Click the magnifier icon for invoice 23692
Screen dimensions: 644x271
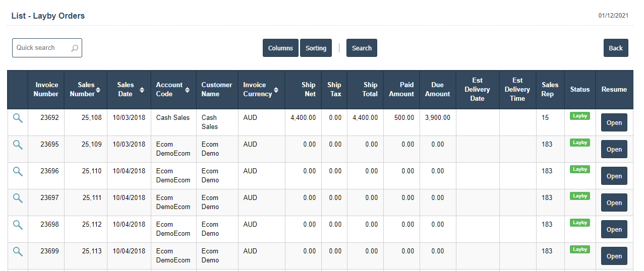point(18,118)
